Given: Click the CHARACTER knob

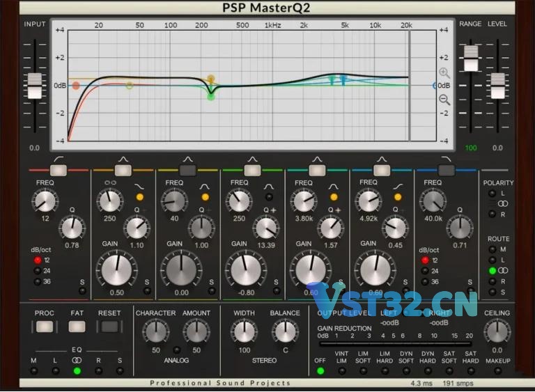Looking at the screenshot, I should pos(156,331).
